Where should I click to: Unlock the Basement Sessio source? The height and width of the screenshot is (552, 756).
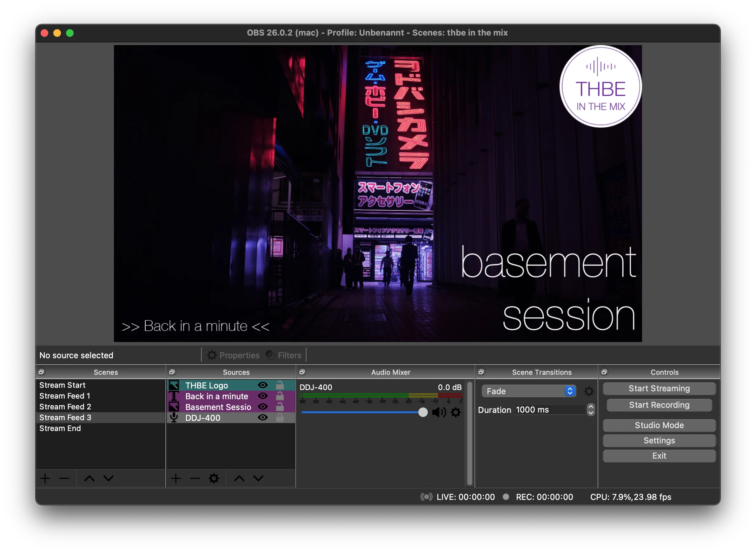coord(280,407)
